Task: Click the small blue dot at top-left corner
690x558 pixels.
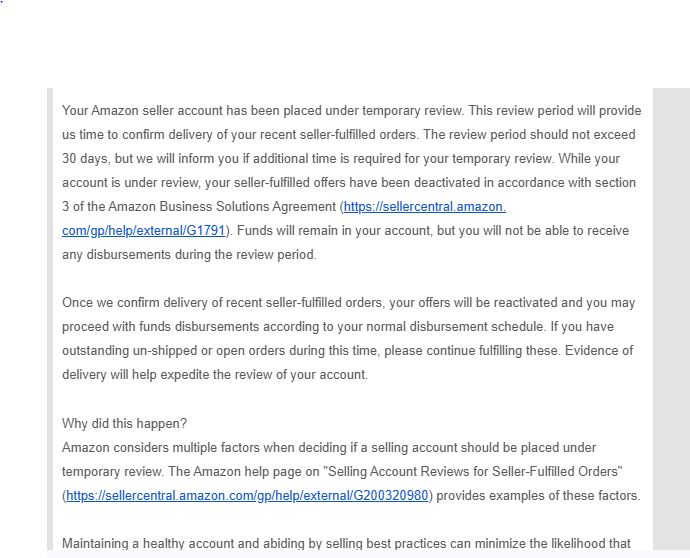Action: (x=2, y=1)
